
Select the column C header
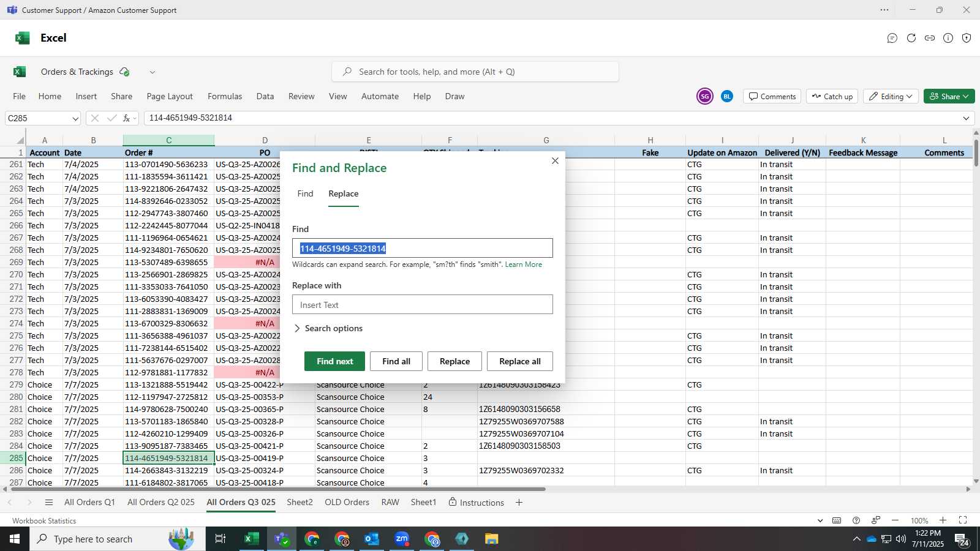[x=168, y=140]
